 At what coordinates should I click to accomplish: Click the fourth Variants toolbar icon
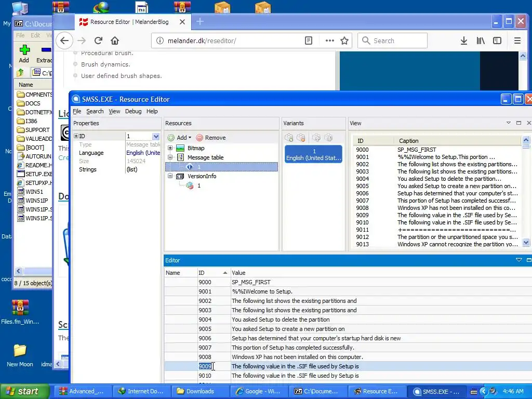(328, 137)
